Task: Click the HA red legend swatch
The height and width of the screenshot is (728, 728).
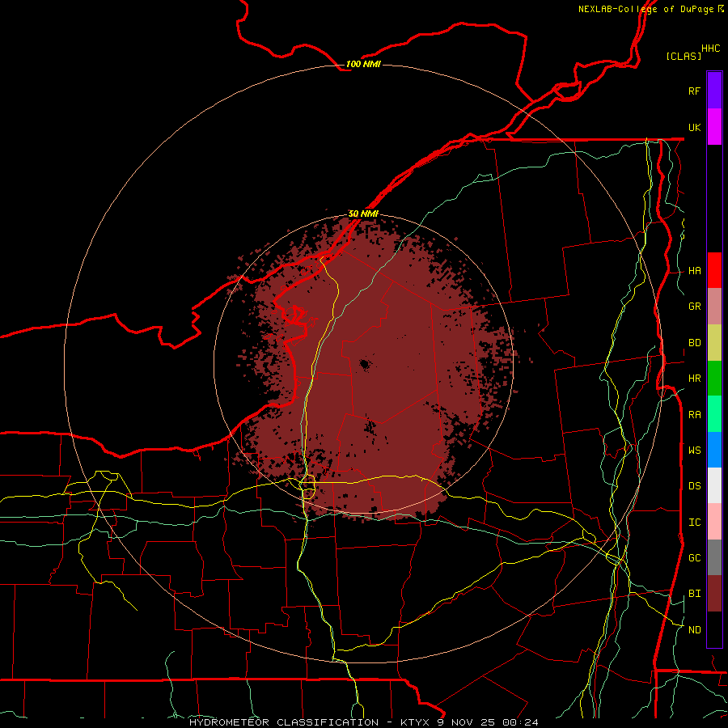Action: coord(714,270)
